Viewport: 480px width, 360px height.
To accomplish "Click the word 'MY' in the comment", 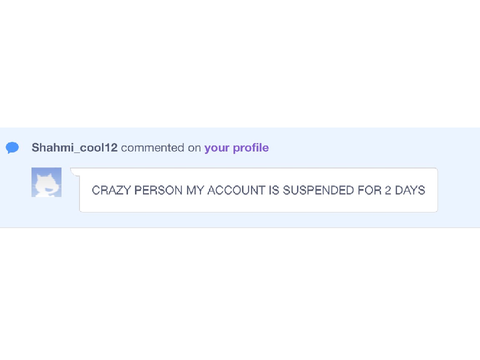I will pyautogui.click(x=195, y=190).
